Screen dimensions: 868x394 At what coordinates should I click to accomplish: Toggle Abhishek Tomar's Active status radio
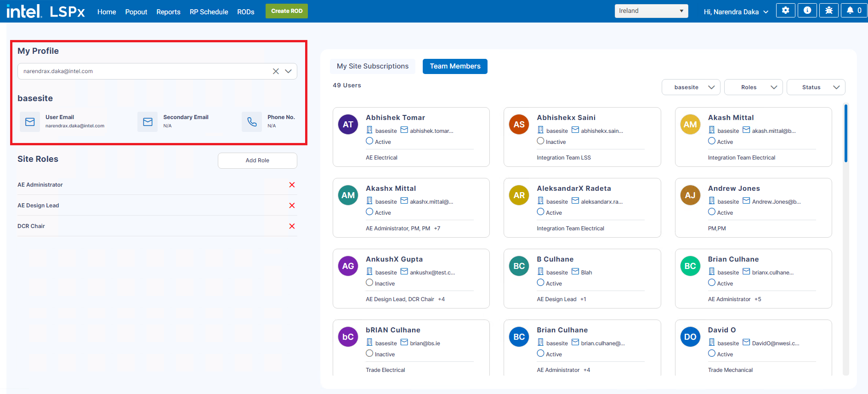click(369, 141)
